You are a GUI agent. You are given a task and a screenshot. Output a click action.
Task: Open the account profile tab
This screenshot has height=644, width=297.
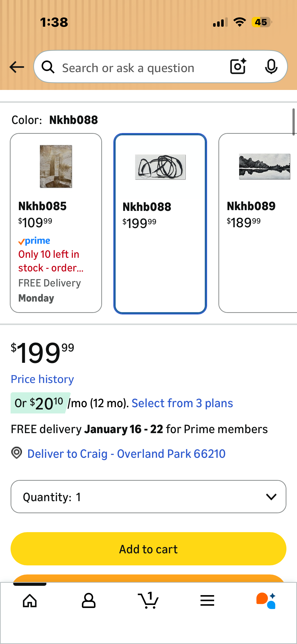[x=89, y=601]
